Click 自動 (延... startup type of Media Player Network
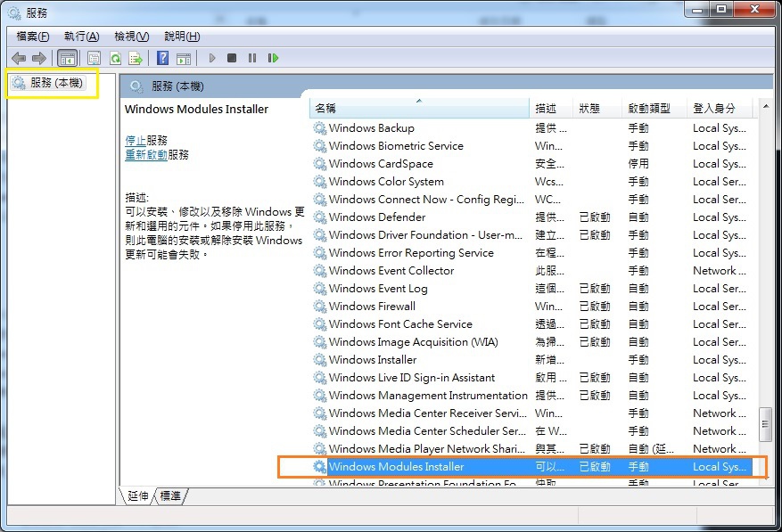 tap(651, 449)
